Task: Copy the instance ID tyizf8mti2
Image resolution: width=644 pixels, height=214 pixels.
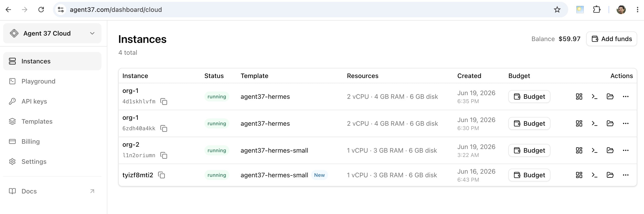Action: pos(161,175)
